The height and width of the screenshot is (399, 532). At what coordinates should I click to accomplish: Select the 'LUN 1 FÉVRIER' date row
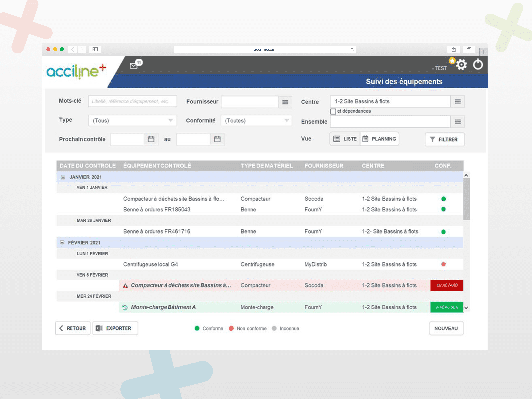pos(260,253)
